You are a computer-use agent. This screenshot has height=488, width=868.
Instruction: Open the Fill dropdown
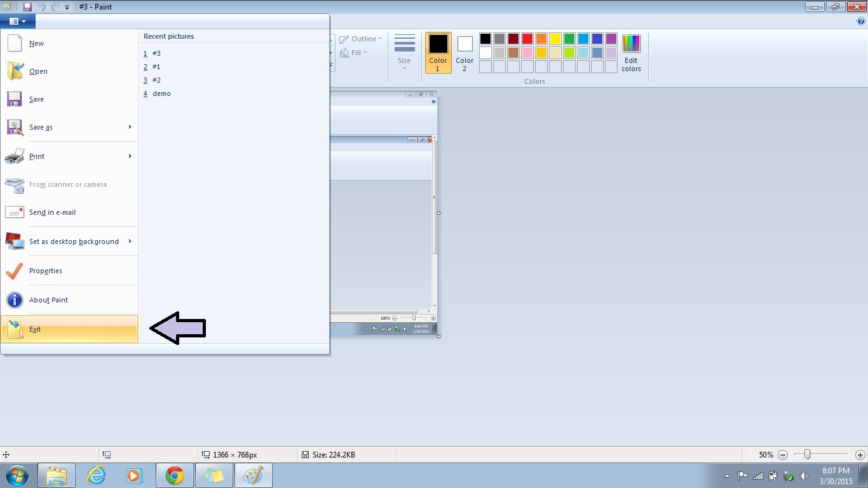[354, 53]
